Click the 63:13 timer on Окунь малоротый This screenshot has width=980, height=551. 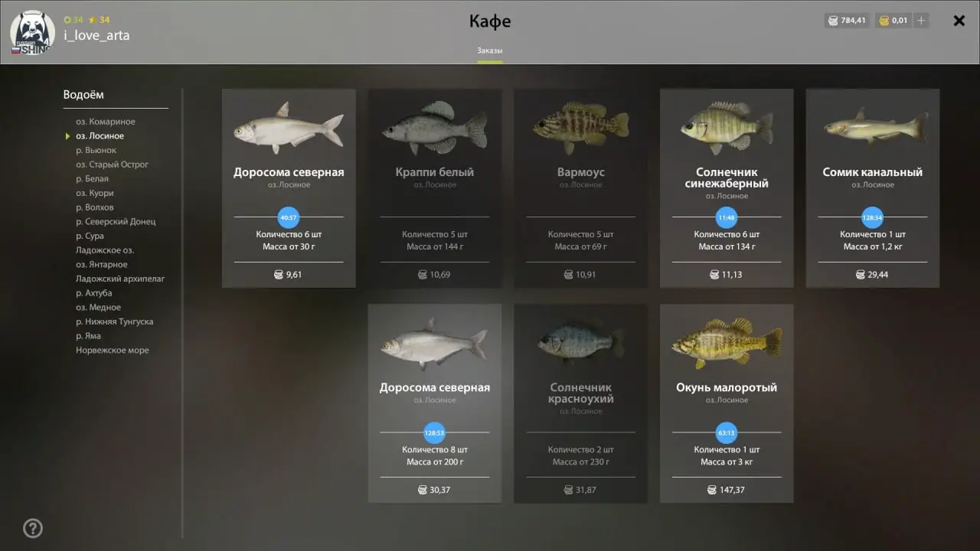727,432
